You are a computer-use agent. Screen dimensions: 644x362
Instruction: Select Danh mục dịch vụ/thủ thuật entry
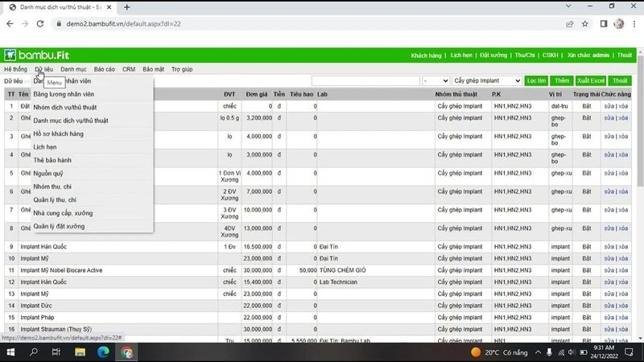(71, 121)
